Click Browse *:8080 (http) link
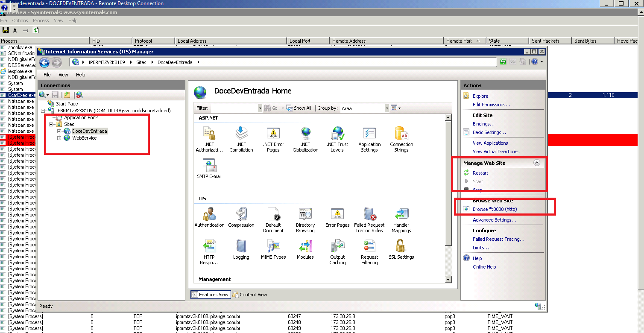644x333 pixels. pos(495,209)
